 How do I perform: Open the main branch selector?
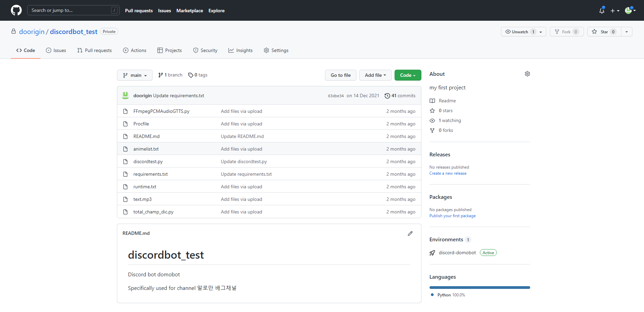click(x=135, y=75)
